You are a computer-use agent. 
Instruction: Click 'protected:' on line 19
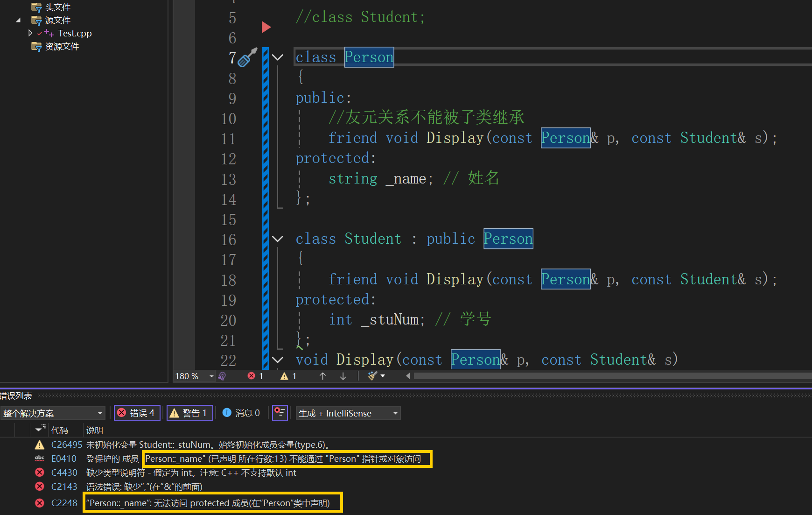(x=336, y=299)
